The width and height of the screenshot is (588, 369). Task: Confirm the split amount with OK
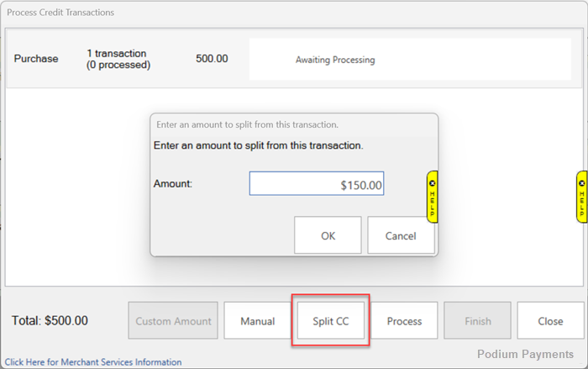click(x=328, y=235)
